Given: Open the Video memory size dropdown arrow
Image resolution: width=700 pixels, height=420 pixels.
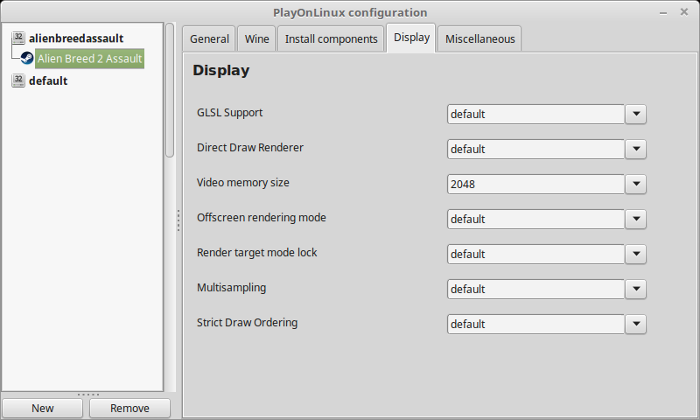Looking at the screenshot, I should coord(636,184).
